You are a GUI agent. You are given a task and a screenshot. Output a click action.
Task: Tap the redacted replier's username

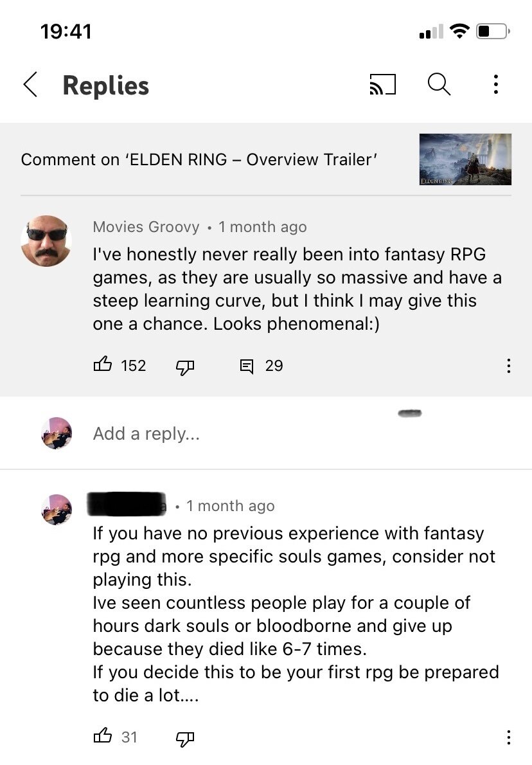pyautogui.click(x=127, y=505)
